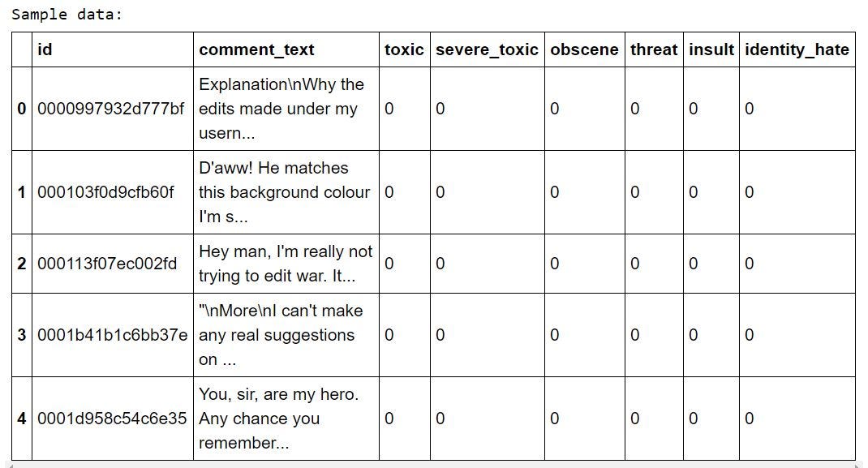Click the 'identity_hate' column header
Screen dimensions: 868x468
point(797,49)
